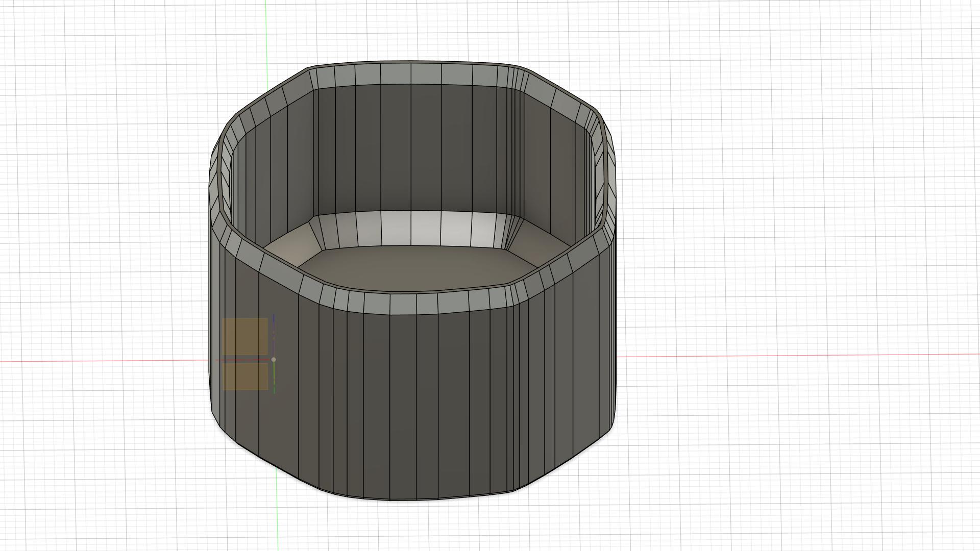This screenshot has height=551, width=980.
Task: Click the white origin point of the sketch
Action: pyautogui.click(x=274, y=360)
